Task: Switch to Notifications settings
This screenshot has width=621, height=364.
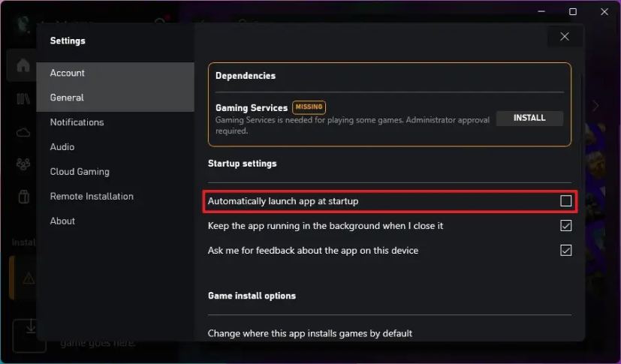Action: 77,122
